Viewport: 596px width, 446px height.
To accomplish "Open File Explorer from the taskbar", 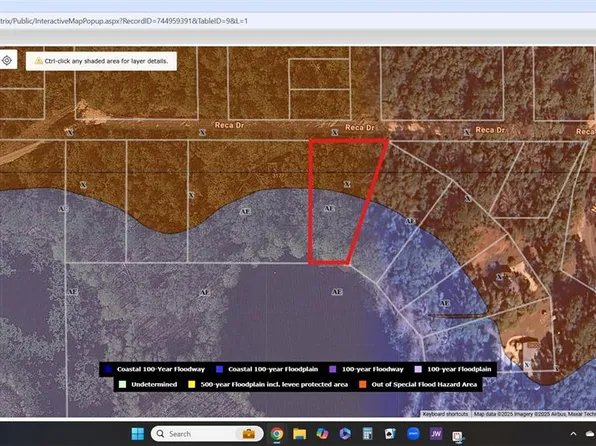I will click(300, 433).
